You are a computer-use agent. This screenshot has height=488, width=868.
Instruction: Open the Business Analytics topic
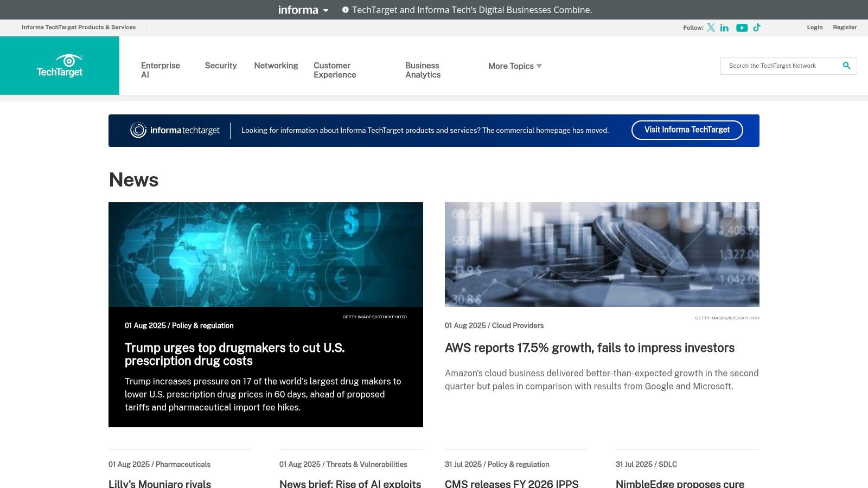pyautogui.click(x=423, y=70)
